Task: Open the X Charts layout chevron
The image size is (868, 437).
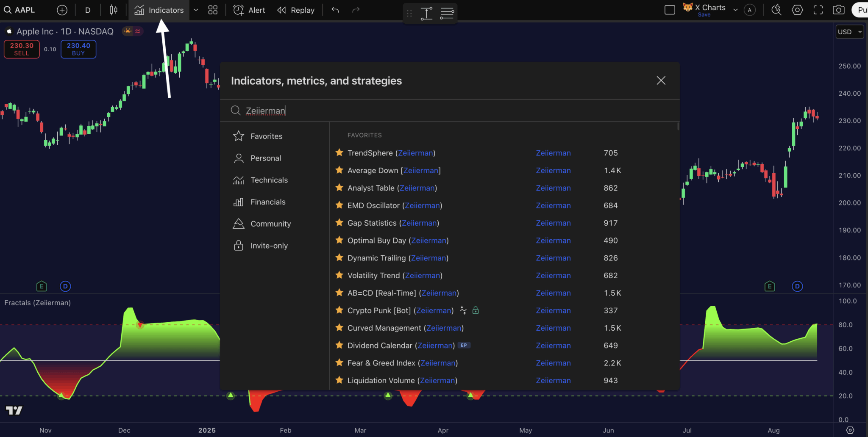Action: (736, 9)
